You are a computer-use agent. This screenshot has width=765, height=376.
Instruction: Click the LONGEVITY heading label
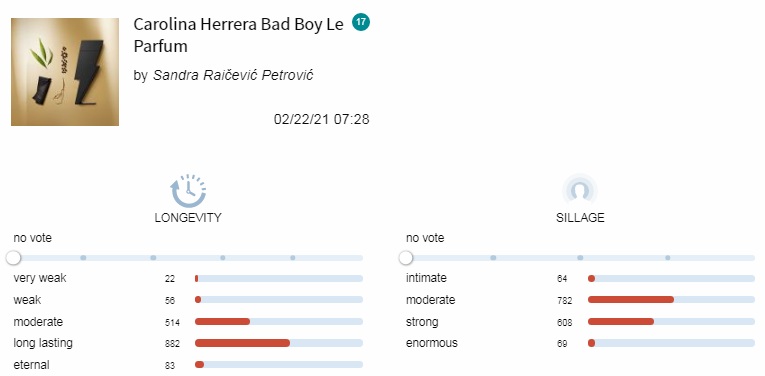(x=188, y=218)
